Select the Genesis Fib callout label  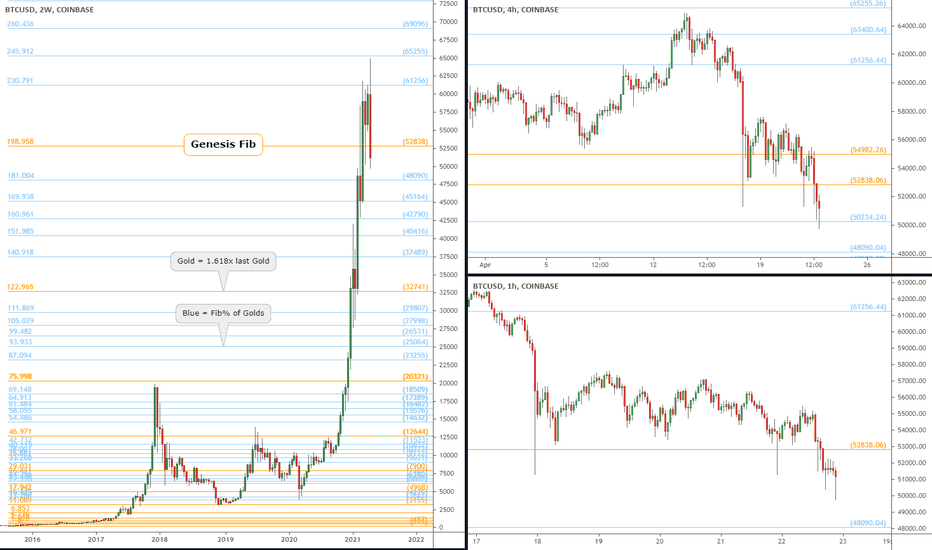223,144
